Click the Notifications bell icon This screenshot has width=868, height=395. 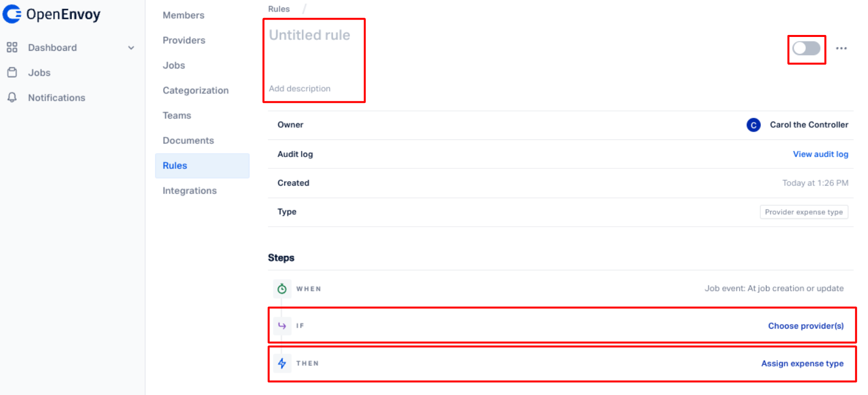(12, 98)
